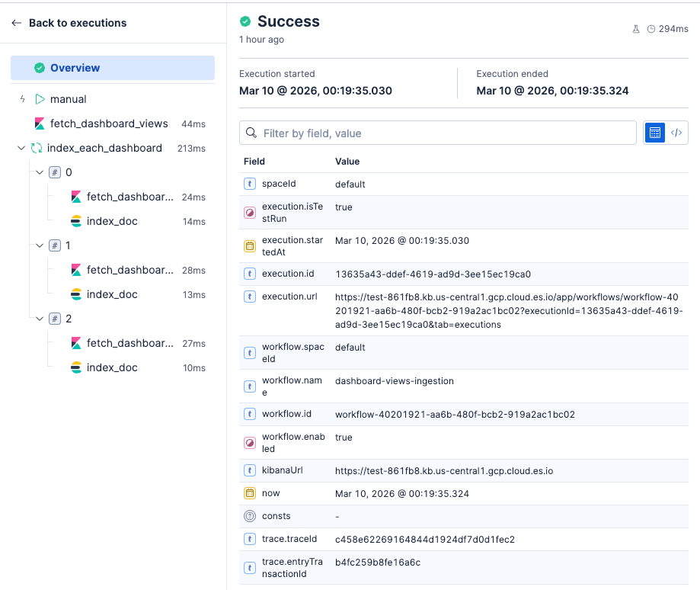Click the Kibana icon beside fetch_dashboard_views
Viewport: 700px width, 590px height.
pyautogui.click(x=40, y=123)
